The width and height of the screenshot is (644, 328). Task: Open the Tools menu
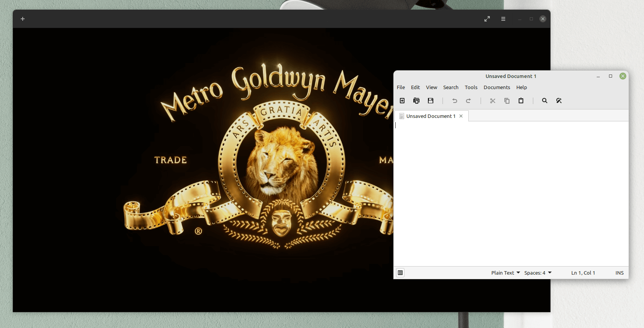(x=471, y=88)
